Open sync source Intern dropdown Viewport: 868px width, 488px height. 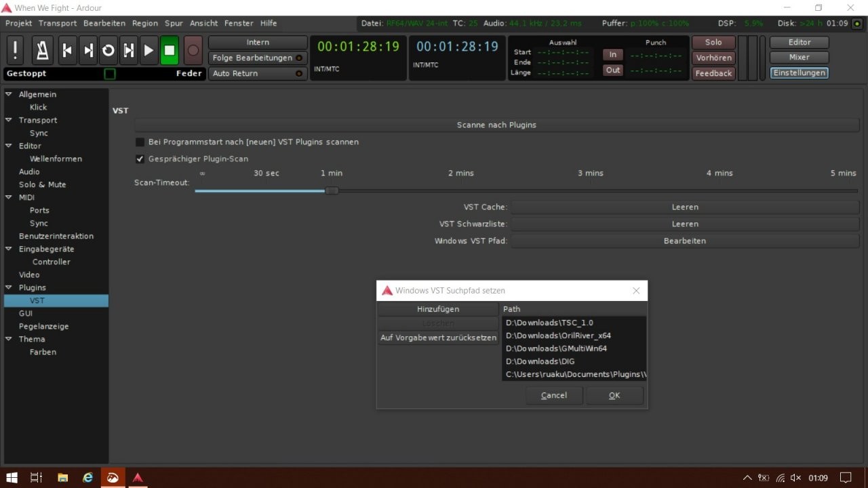258,42
